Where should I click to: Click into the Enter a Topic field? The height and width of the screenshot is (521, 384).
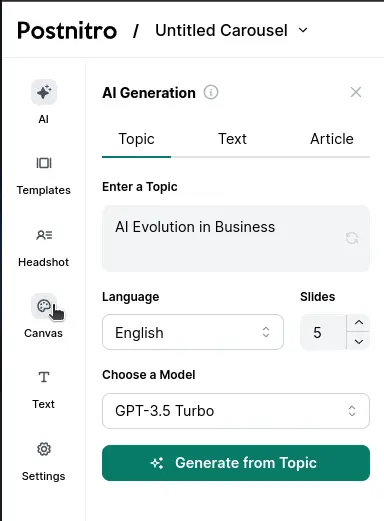click(236, 238)
